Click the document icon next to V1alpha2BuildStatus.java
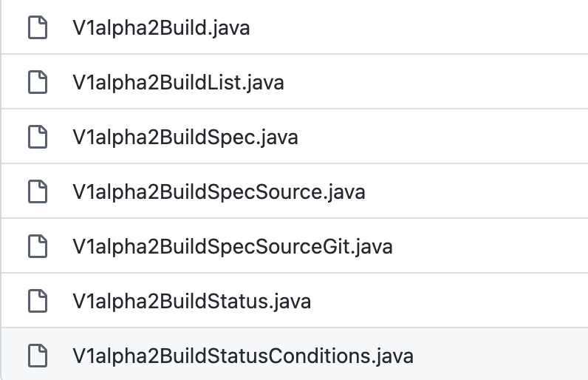The width and height of the screenshot is (588, 380). click(38, 301)
